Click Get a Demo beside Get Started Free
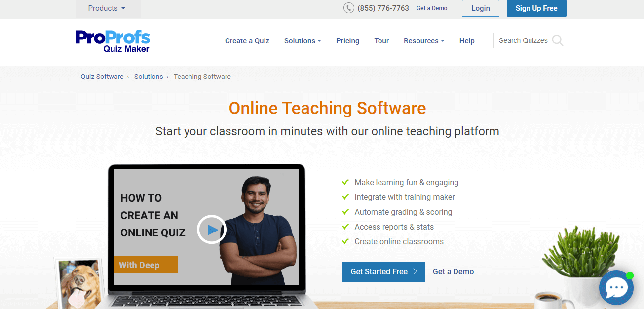The width and height of the screenshot is (644, 309). pos(453,271)
